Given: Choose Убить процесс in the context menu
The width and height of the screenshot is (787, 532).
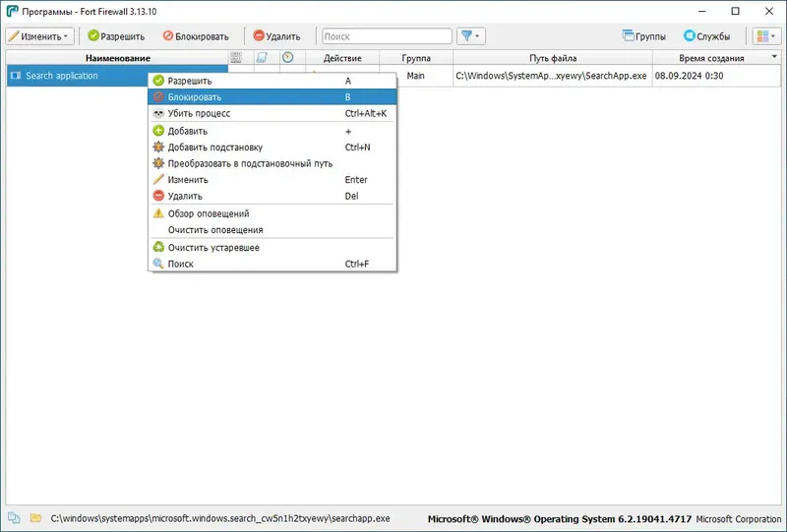Looking at the screenshot, I should [272, 113].
